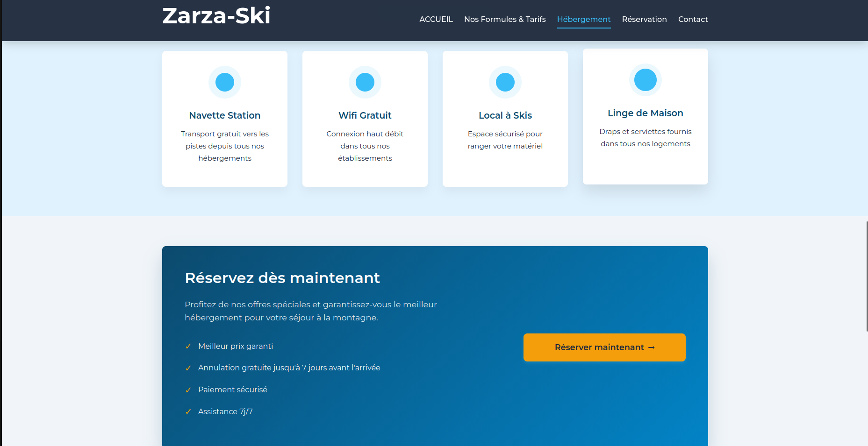868x446 pixels.
Task: Go to Nos Formules & Tarifs page
Action: tap(505, 19)
